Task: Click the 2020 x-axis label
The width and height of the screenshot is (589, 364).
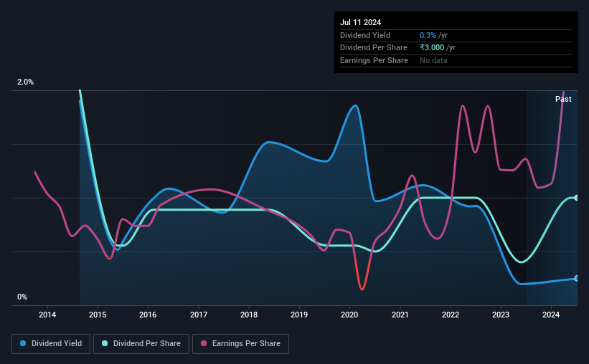Action: (349, 315)
